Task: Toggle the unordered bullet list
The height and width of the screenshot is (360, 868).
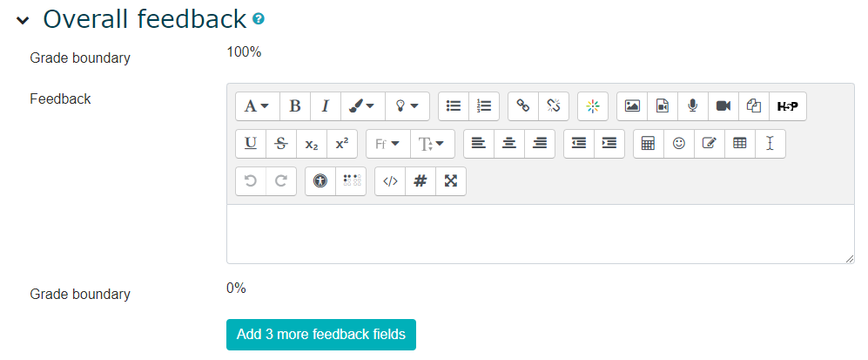Action: 454,106
